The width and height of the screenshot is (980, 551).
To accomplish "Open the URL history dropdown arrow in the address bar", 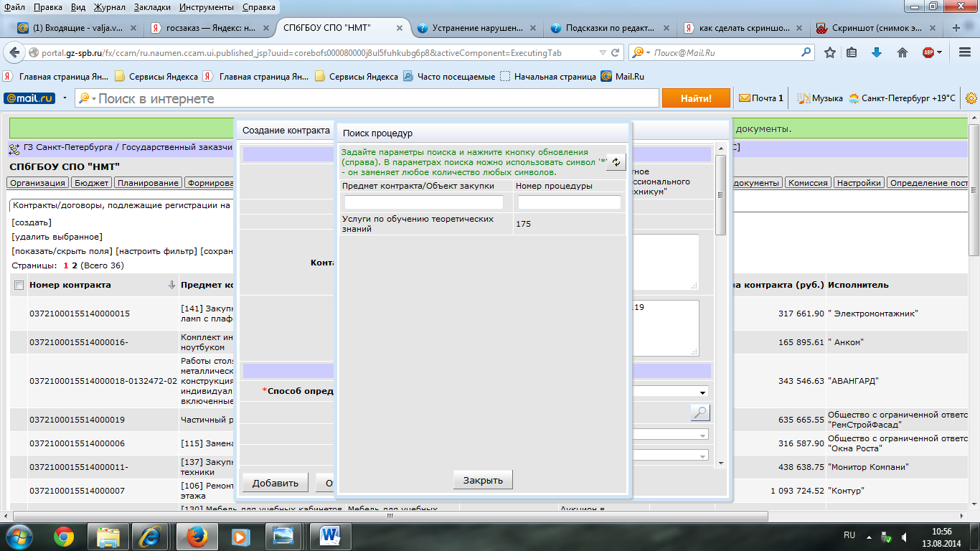I will click(601, 53).
